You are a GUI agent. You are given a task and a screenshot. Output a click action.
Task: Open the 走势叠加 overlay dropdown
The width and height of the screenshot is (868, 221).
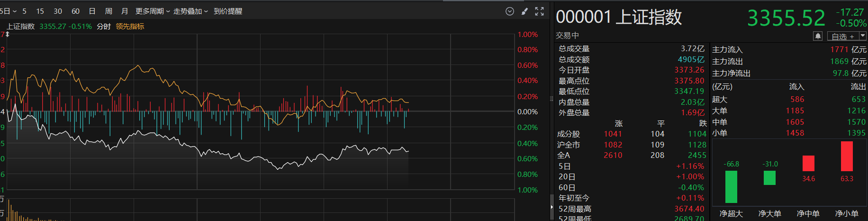(x=190, y=11)
